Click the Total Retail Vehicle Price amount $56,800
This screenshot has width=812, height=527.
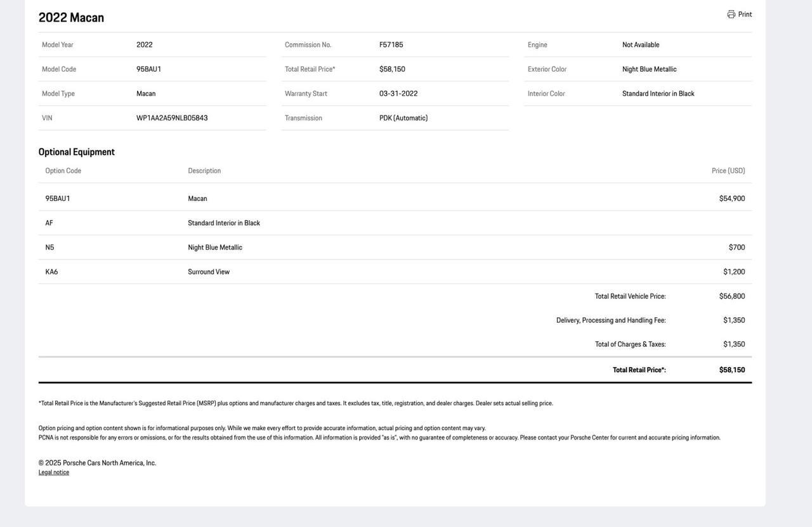coord(731,296)
